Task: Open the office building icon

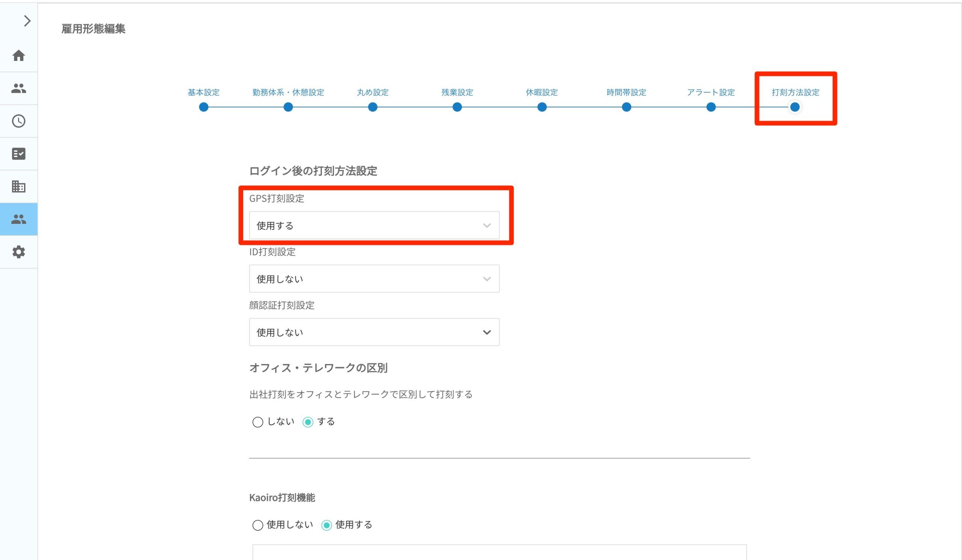Action: 18,187
